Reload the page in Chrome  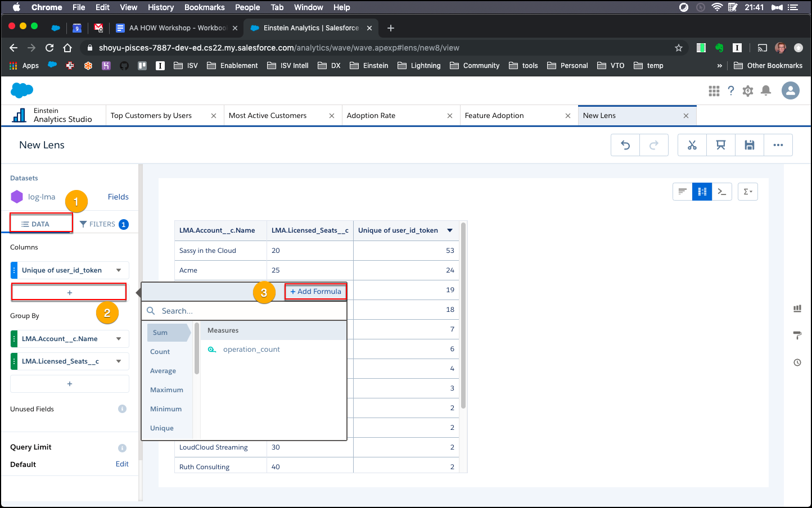[x=49, y=48]
